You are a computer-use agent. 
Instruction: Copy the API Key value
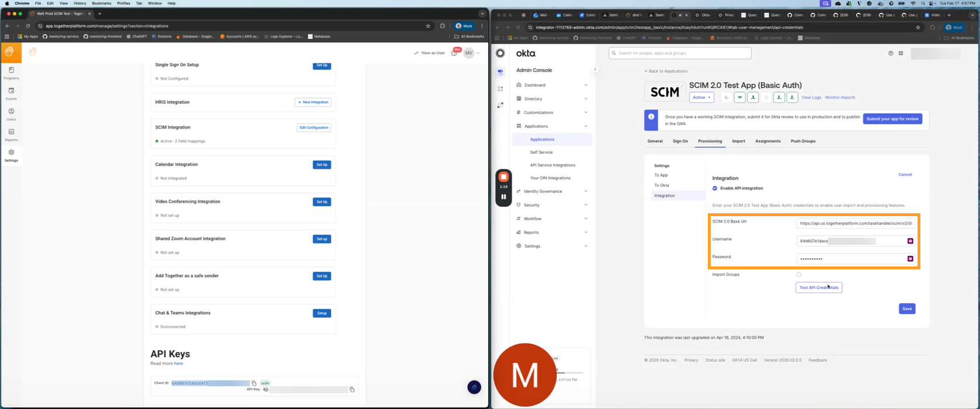pos(352,389)
